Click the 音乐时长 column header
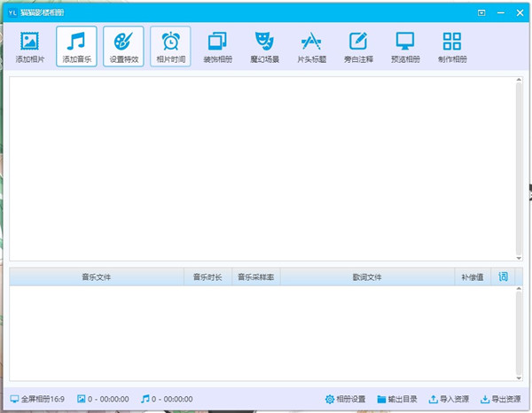Image resolution: width=532 pixels, height=413 pixels. 207,277
